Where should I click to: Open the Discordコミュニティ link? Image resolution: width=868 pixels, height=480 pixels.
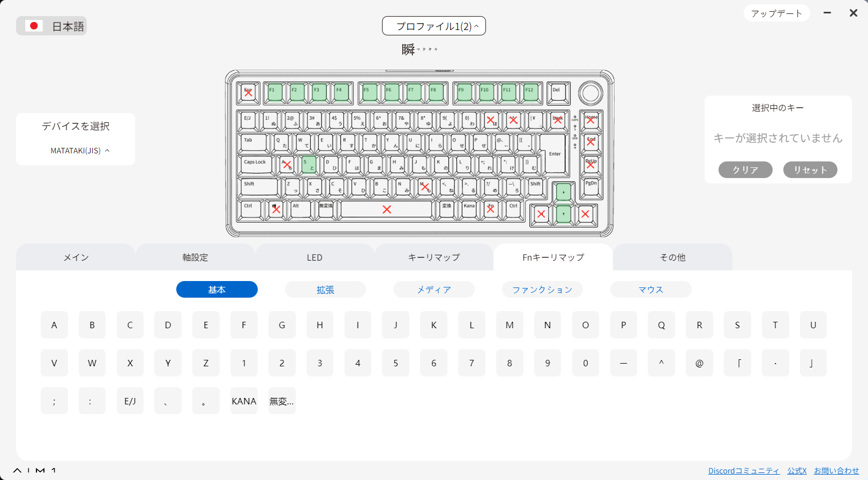(743, 470)
